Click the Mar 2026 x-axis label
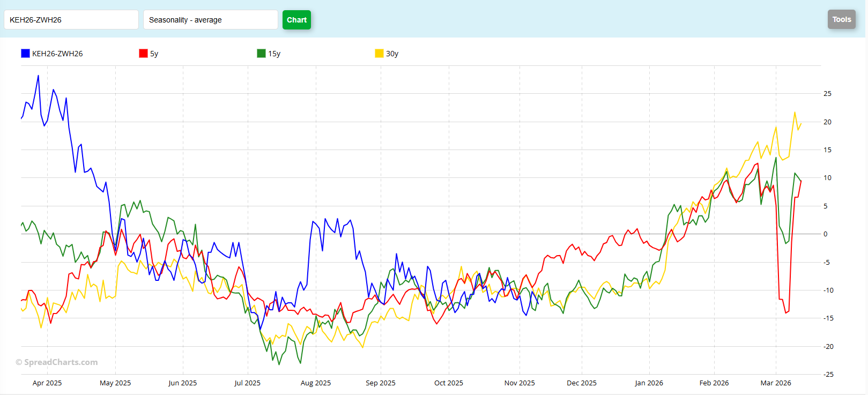Viewport: 868px width, 395px height. [776, 383]
